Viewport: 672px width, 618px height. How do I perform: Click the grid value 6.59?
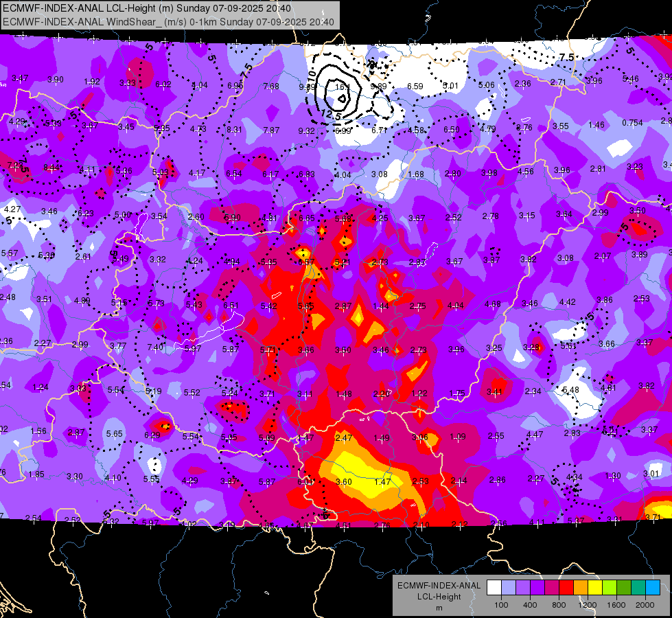[x=415, y=87]
